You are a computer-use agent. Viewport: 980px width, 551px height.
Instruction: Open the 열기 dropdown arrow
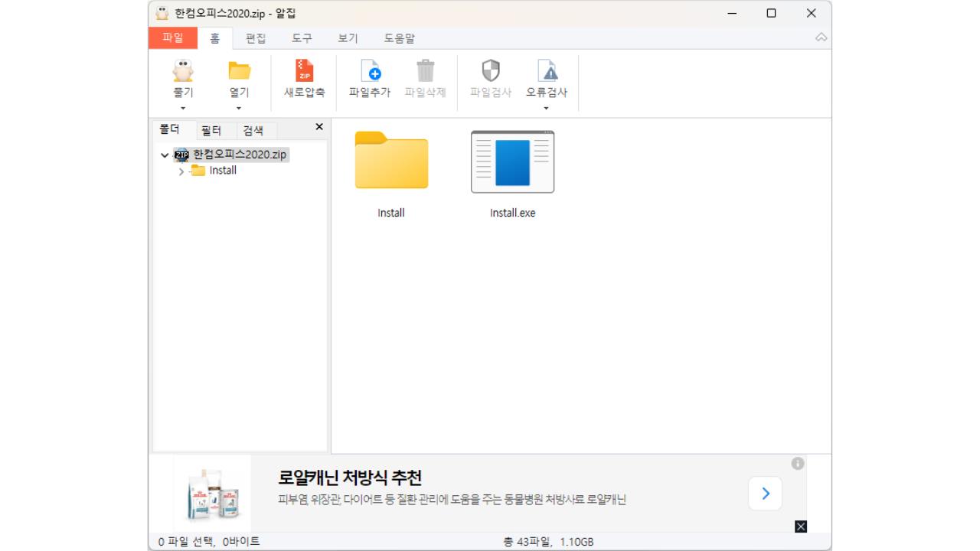tap(240, 108)
